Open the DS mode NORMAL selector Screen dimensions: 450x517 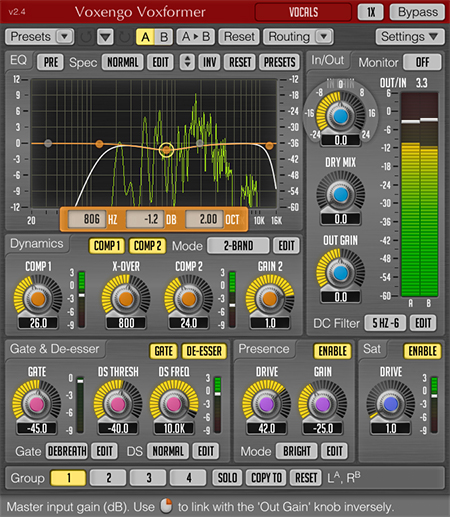168,451
